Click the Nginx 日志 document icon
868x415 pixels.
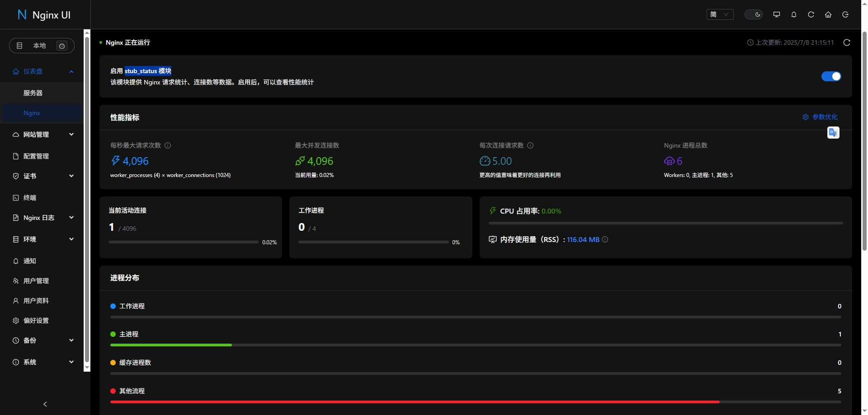(x=16, y=218)
